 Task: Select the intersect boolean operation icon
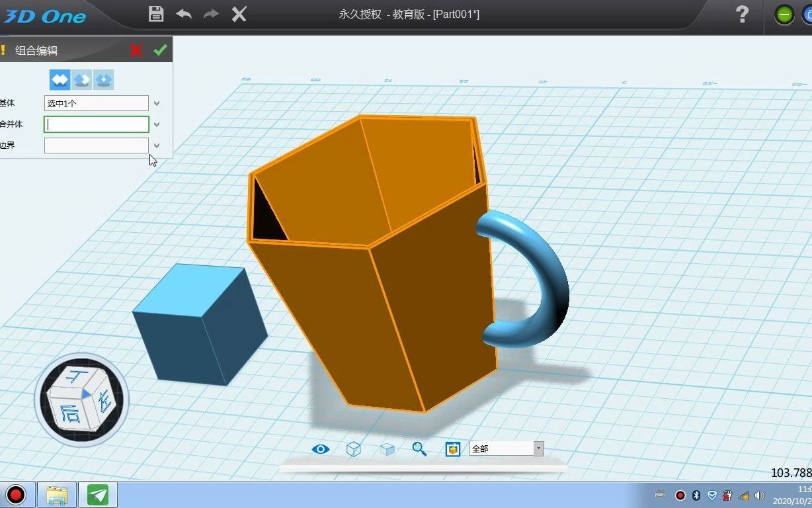(102, 79)
